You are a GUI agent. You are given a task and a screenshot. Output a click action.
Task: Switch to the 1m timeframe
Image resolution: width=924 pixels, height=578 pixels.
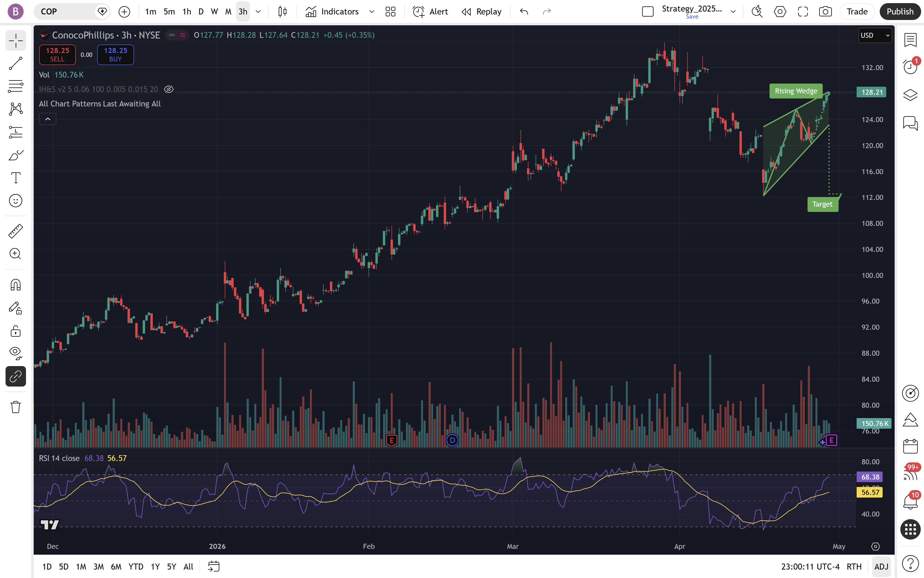tap(151, 12)
